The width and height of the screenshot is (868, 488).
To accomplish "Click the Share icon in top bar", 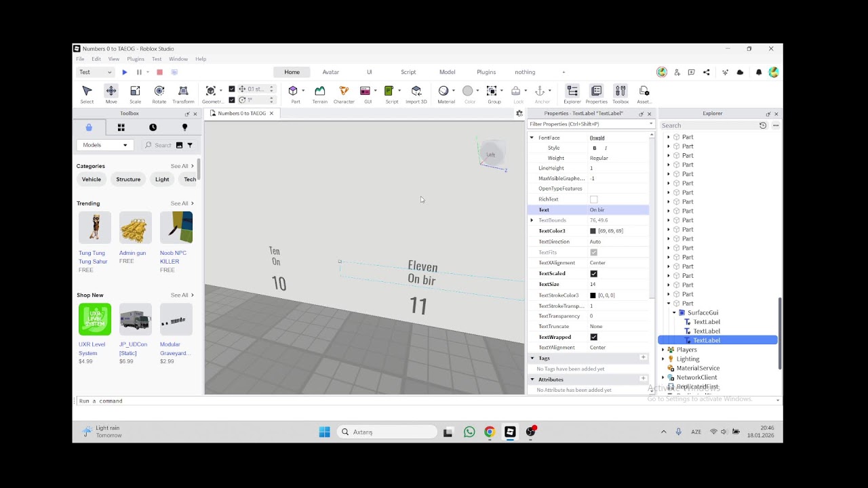I will tap(706, 72).
